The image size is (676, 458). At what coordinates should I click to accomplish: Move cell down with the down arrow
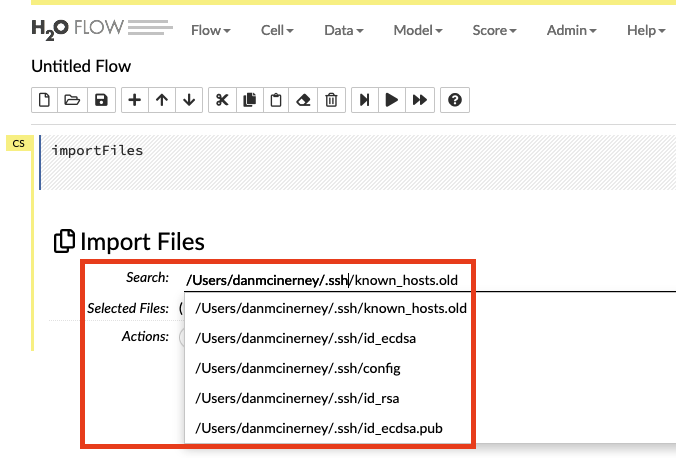pyautogui.click(x=189, y=100)
